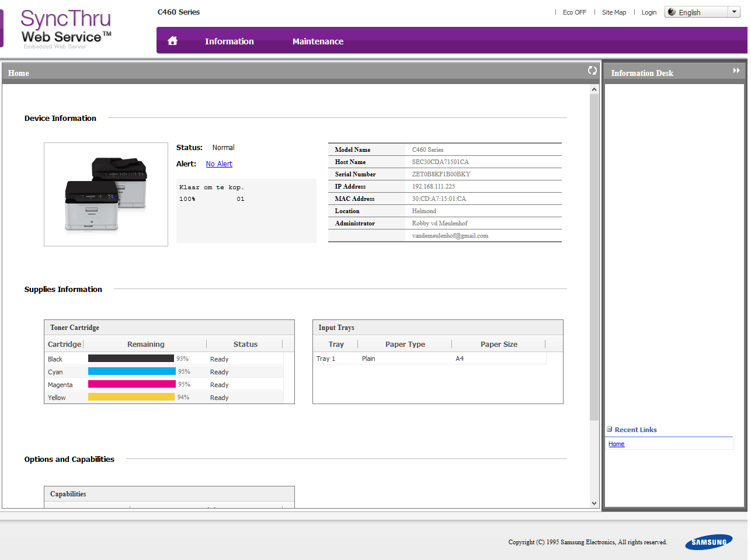Image resolution: width=751 pixels, height=560 pixels.
Task: Click the Paper Size column header
Action: point(499,345)
